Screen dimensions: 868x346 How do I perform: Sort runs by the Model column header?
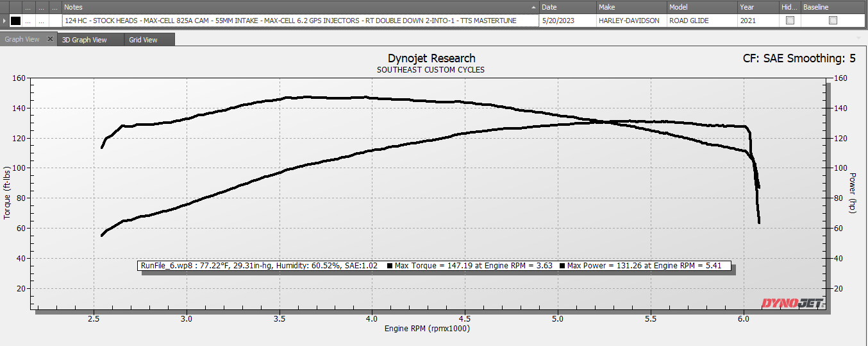[x=702, y=7]
